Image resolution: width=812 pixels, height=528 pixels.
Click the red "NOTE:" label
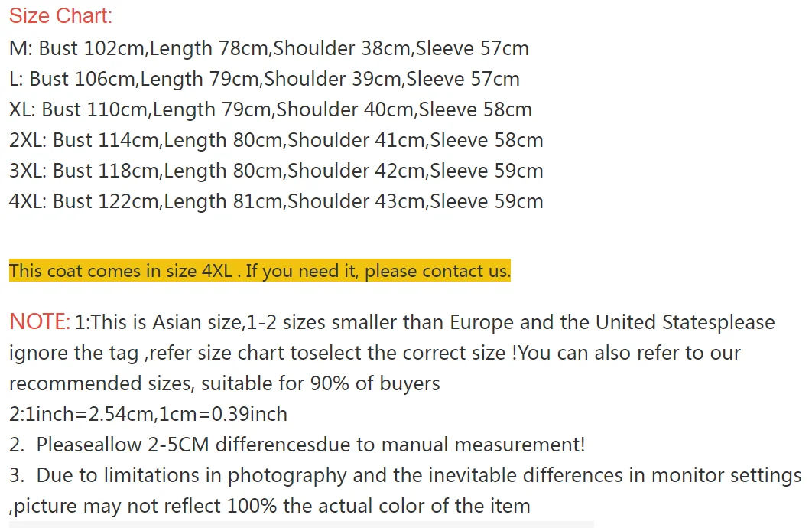coord(40,322)
